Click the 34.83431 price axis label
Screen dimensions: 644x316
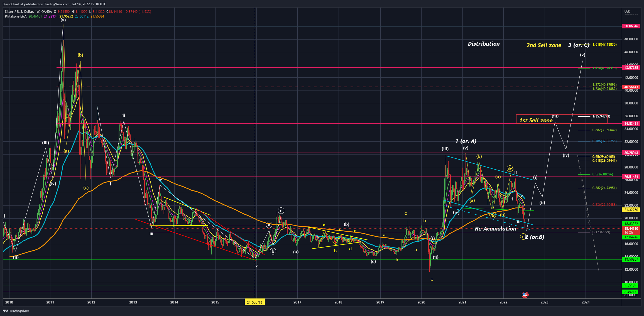(x=631, y=124)
